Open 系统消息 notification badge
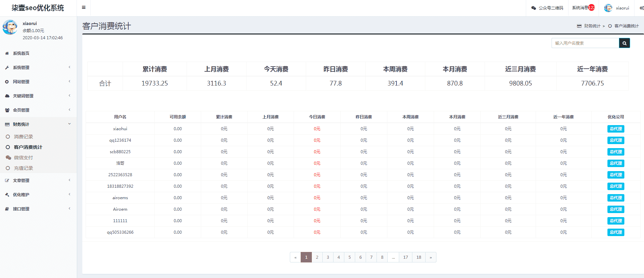Screen dimensions: 644x278 (x=591, y=7)
